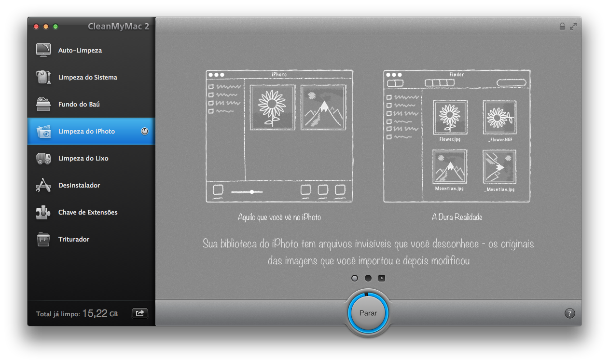Click the Limpeza do Lixo truck icon
This screenshot has height=364, width=609.
pos(43,158)
